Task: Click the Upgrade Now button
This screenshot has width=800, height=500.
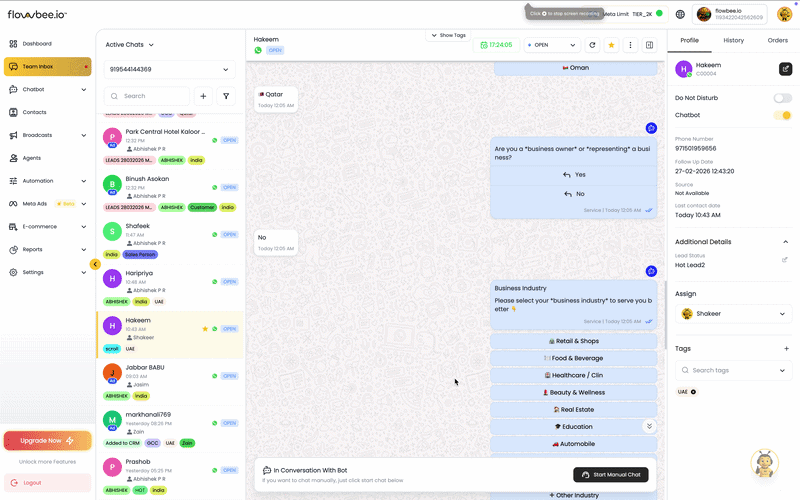Action: (47, 440)
